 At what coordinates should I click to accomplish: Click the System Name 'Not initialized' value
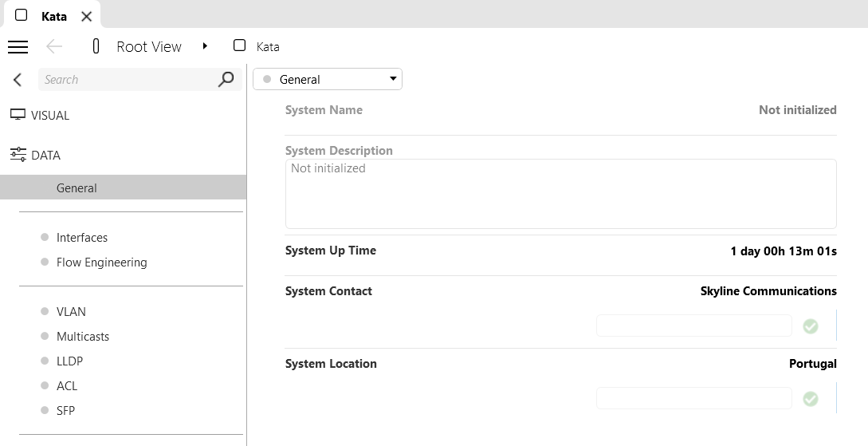pyautogui.click(x=798, y=110)
